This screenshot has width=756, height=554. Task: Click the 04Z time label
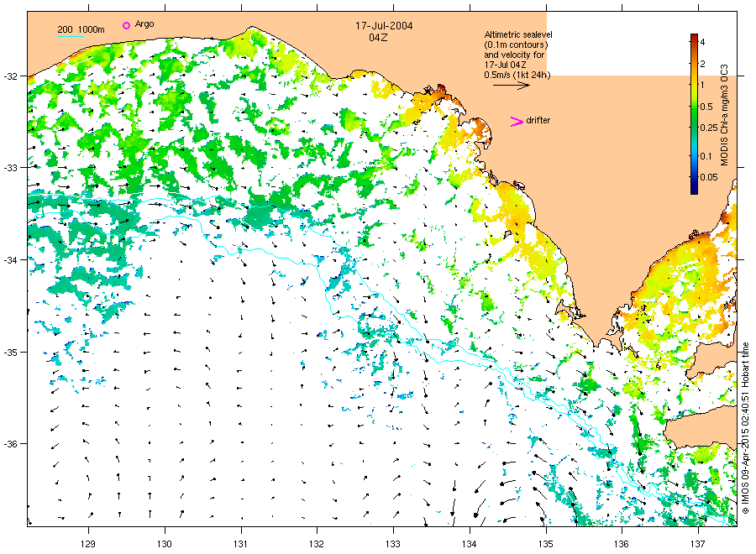[377, 38]
